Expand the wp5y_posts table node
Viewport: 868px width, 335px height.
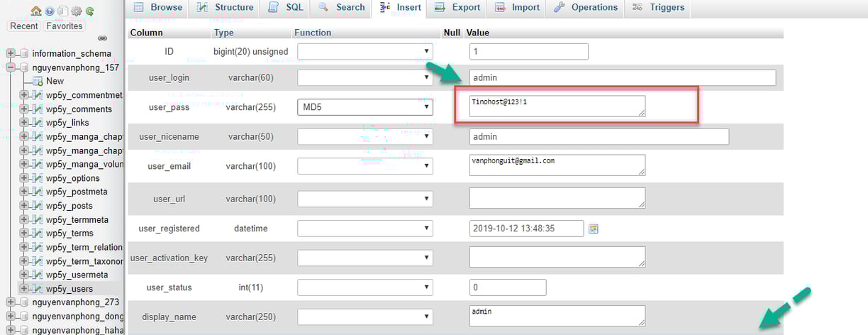pos(25,206)
